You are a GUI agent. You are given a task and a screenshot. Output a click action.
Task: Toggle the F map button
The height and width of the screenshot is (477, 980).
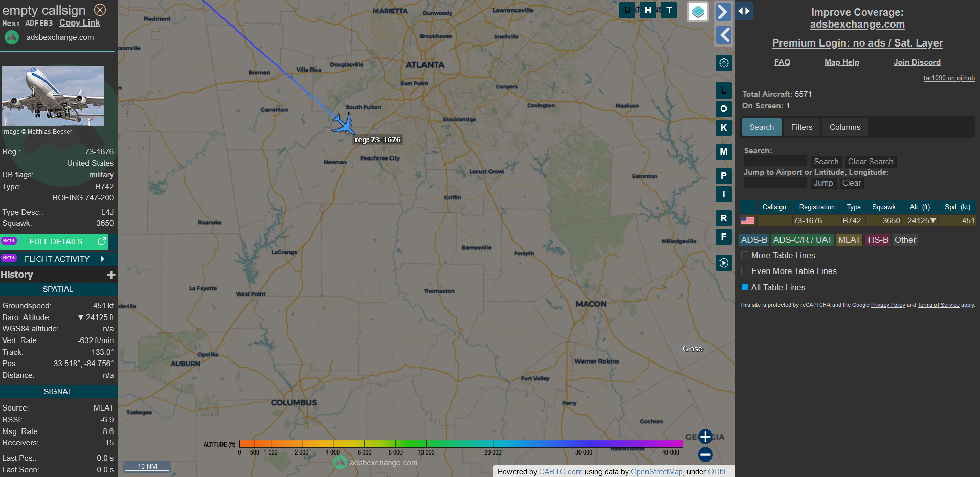pyautogui.click(x=724, y=237)
